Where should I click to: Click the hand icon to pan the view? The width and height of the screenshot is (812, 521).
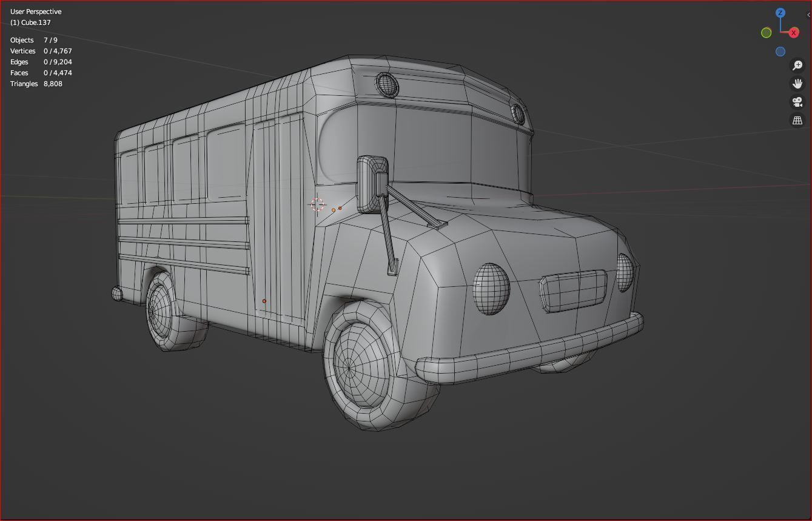click(797, 83)
